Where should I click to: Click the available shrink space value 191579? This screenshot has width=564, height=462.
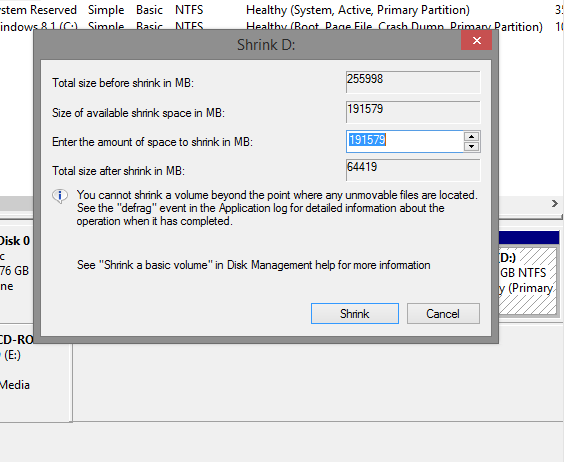(x=413, y=112)
